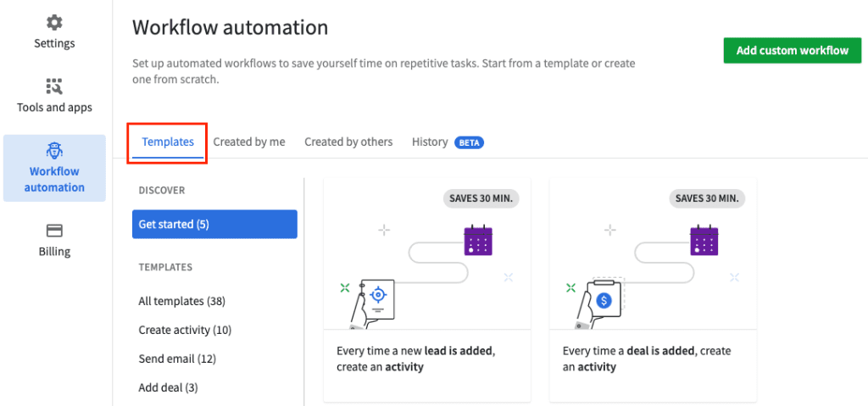868x406 pixels.
Task: Click the Tools and apps grid icon
Action: coord(54,86)
